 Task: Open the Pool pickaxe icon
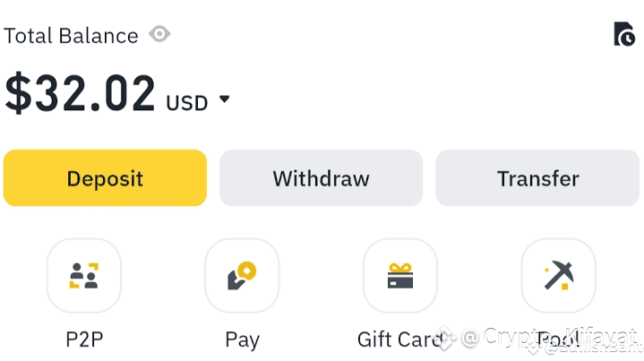pos(559,276)
